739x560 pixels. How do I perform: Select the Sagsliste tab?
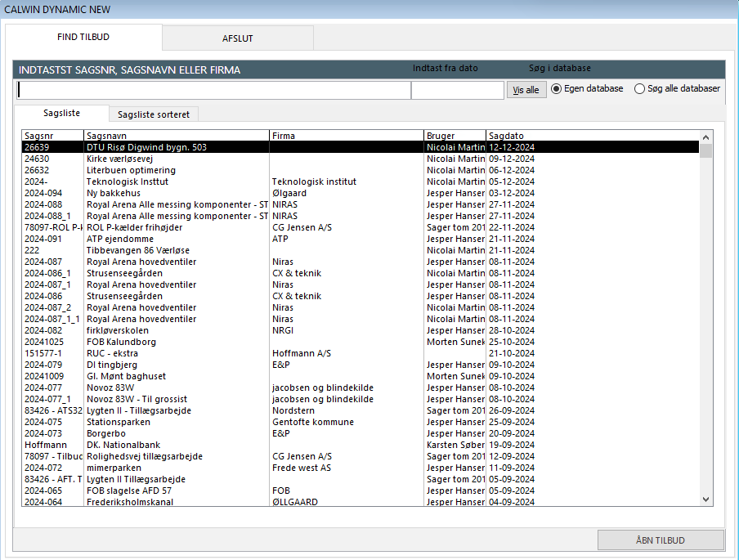click(62, 113)
